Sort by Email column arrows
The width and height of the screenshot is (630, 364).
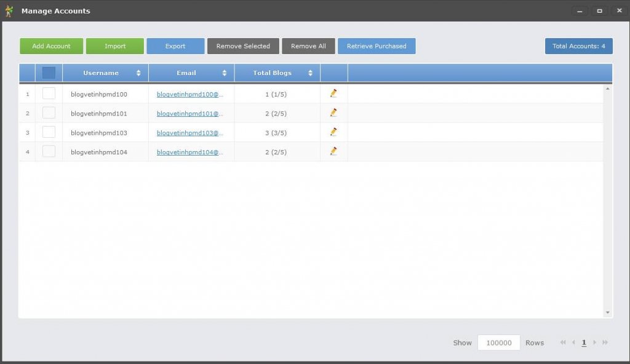point(224,73)
